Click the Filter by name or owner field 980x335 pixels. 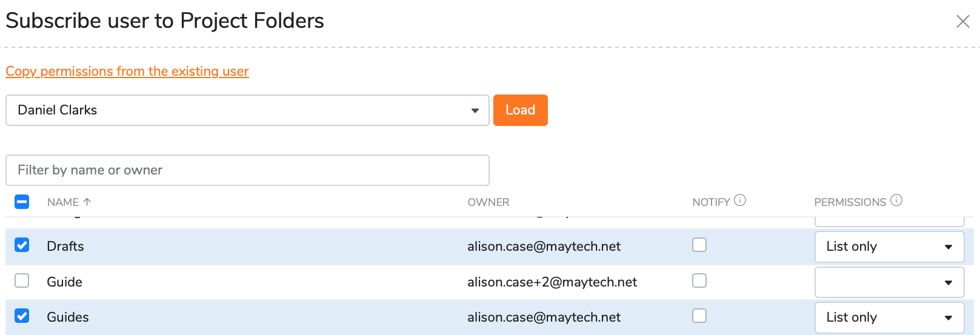click(x=247, y=170)
